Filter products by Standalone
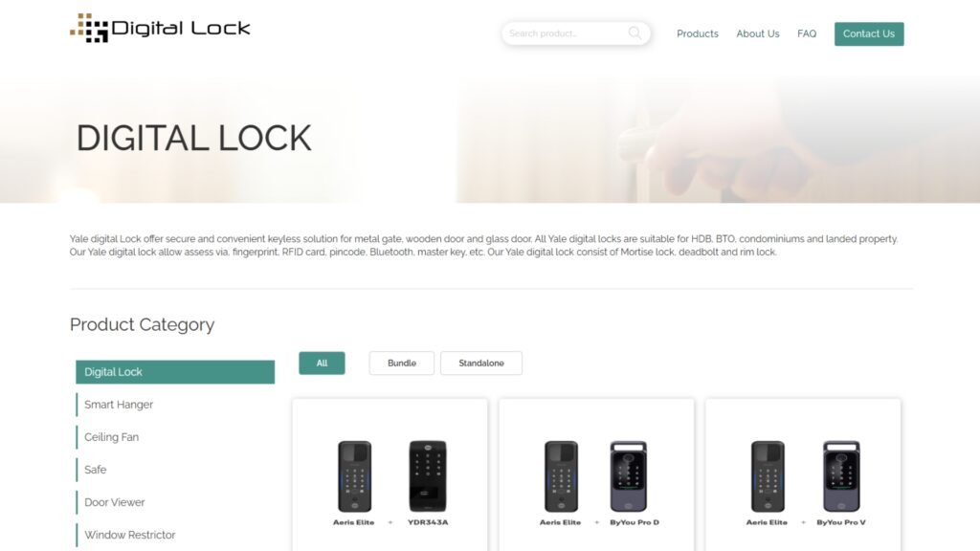 point(481,363)
